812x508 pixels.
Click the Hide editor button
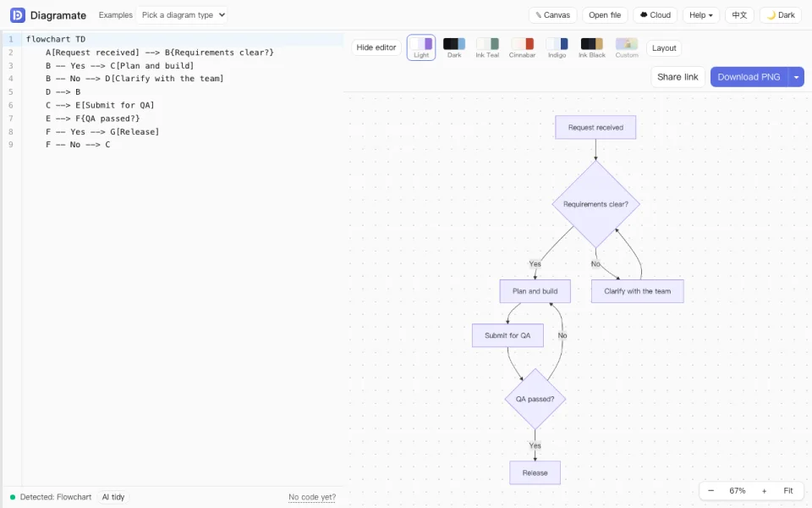tap(376, 47)
